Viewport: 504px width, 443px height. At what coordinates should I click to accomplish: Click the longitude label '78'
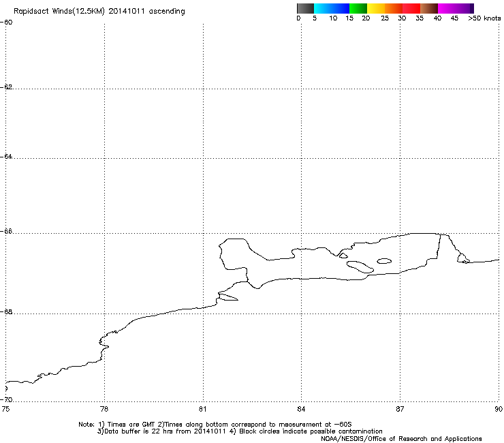(x=104, y=409)
